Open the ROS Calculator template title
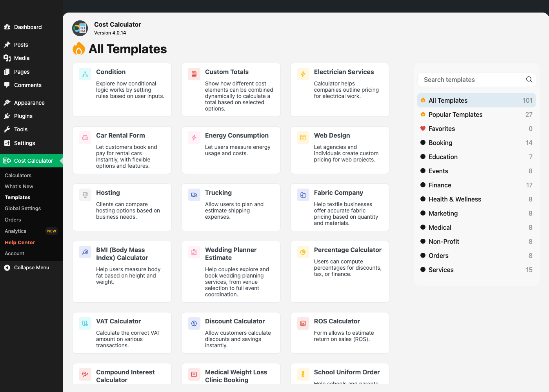The width and height of the screenshot is (549, 392). (337, 321)
